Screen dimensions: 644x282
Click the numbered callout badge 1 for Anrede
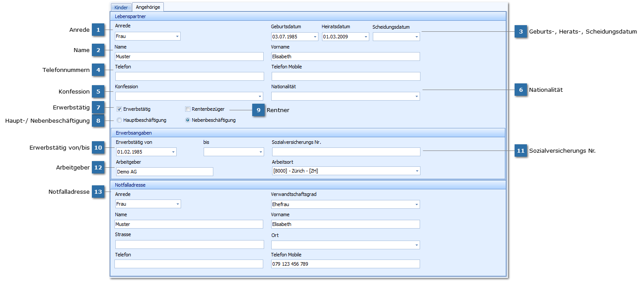(x=98, y=30)
